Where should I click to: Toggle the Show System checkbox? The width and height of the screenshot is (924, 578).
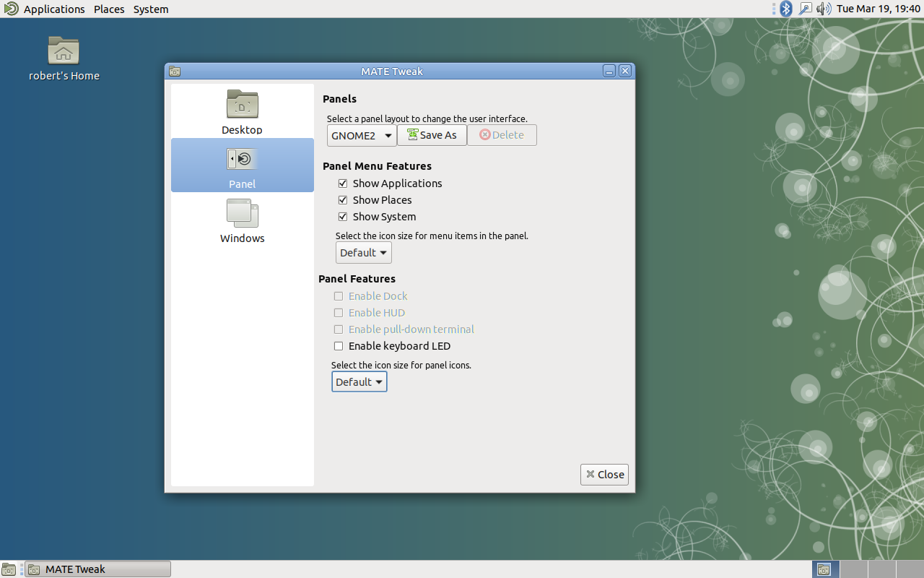[343, 217]
